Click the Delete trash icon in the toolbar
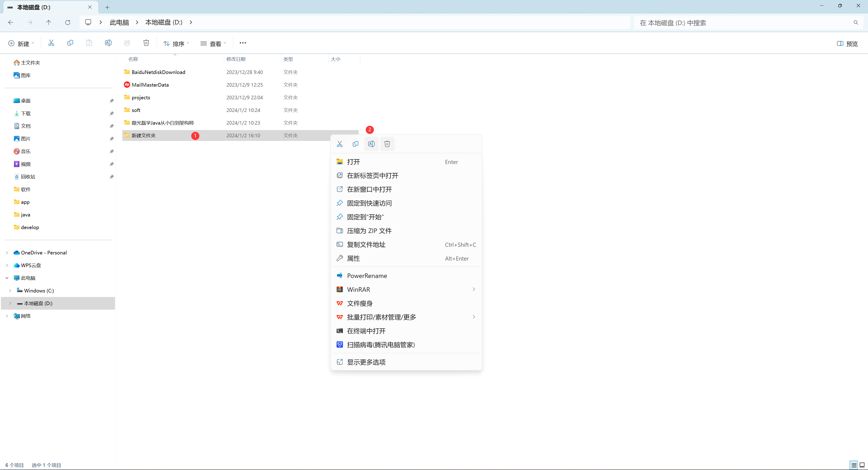Viewport: 868px width, 470px height. tap(146, 43)
